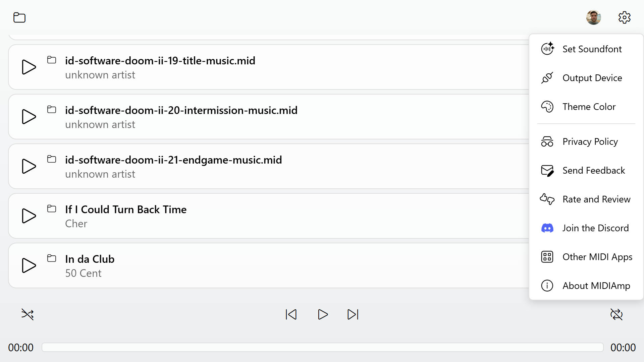Viewport: 644px width, 362px height.
Task: Play the doom-ii-19-title-music track
Action: pos(29,67)
